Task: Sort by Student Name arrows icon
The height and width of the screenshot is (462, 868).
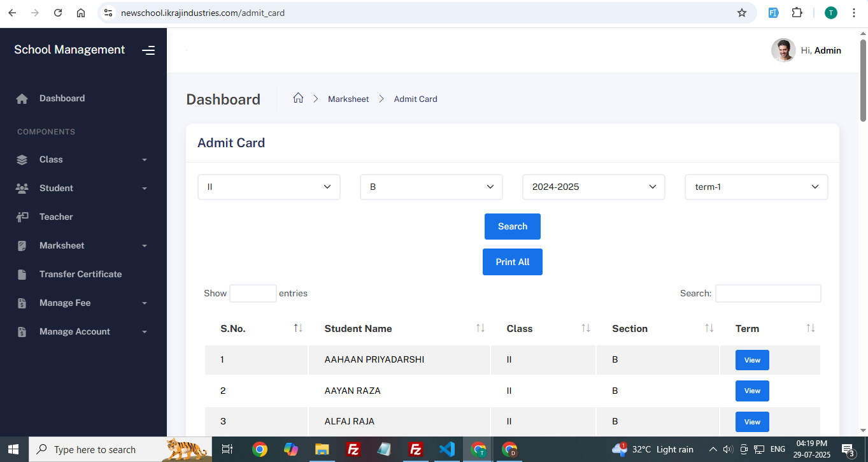Action: (480, 328)
